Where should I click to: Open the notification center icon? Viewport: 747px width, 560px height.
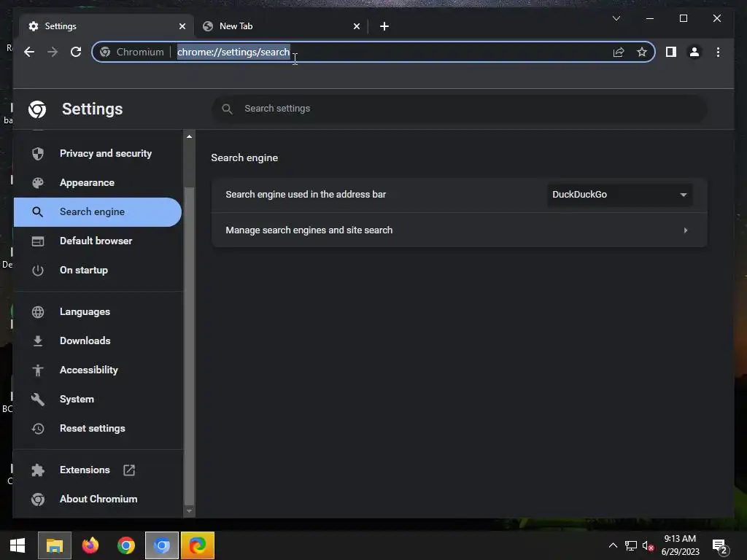tap(720, 546)
